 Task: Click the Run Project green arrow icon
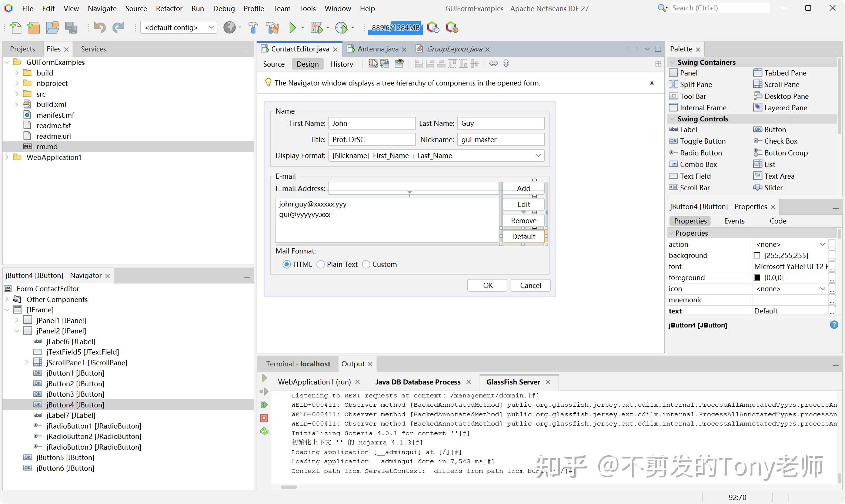tap(293, 28)
